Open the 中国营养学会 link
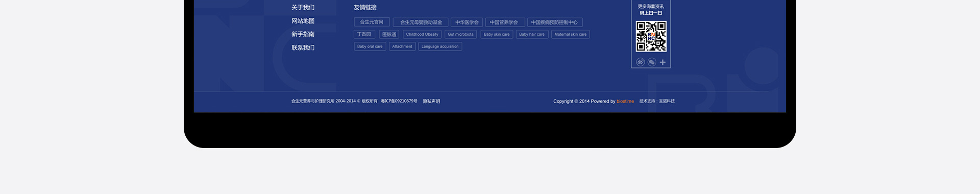The height and width of the screenshot is (194, 980). point(504,22)
